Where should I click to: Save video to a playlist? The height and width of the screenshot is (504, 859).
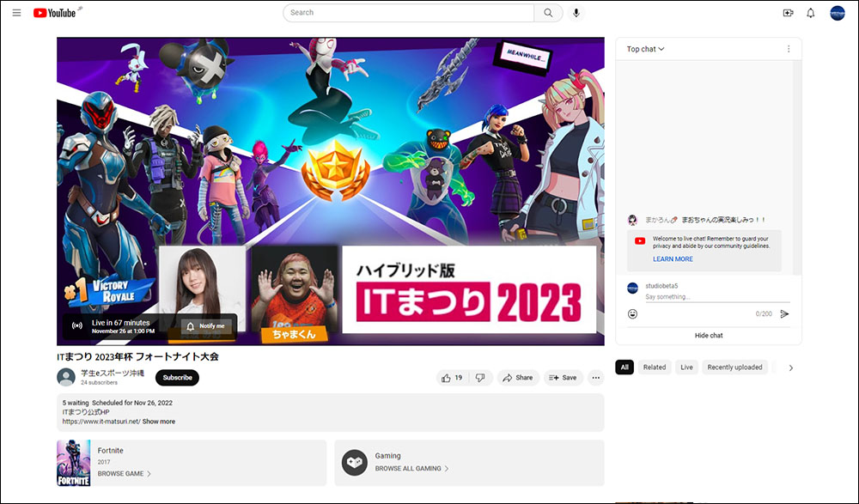(x=564, y=378)
